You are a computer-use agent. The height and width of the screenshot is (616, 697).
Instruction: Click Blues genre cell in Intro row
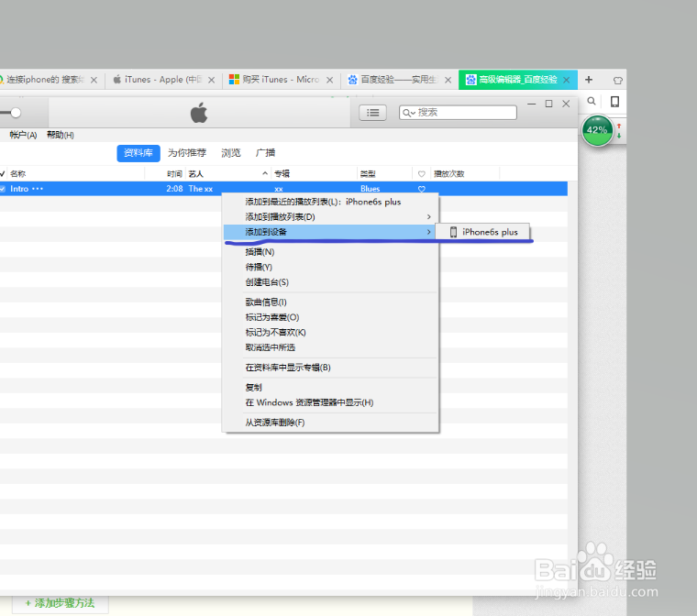(x=371, y=189)
